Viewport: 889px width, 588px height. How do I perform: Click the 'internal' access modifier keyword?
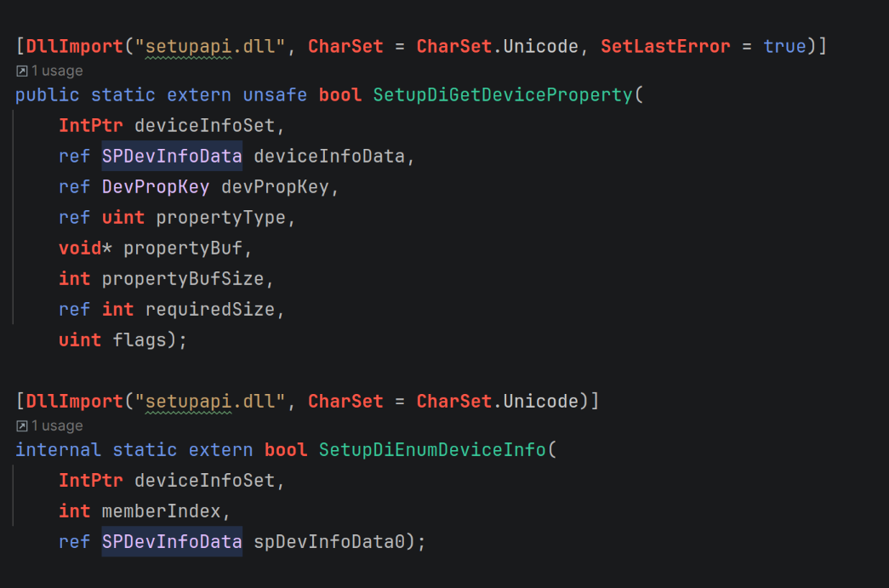(58, 449)
